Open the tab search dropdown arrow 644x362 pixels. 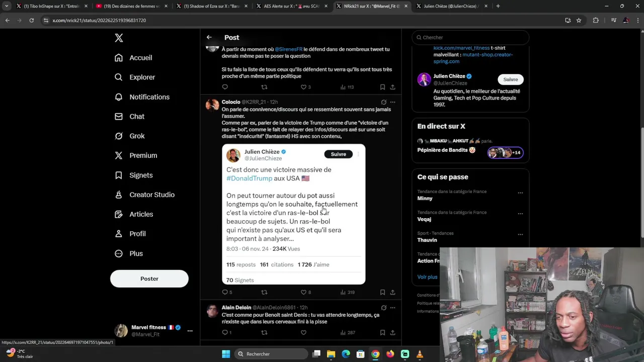7,6
